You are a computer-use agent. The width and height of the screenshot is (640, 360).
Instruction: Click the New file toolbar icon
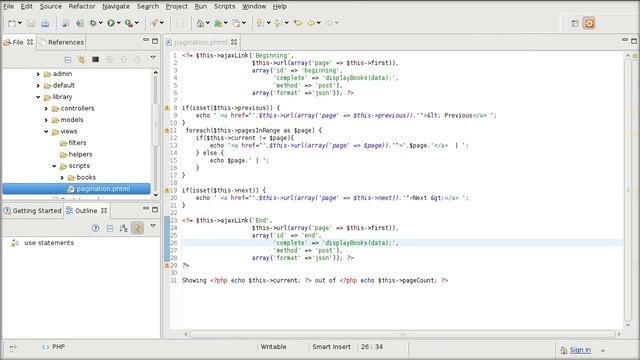pyautogui.click(x=12, y=23)
